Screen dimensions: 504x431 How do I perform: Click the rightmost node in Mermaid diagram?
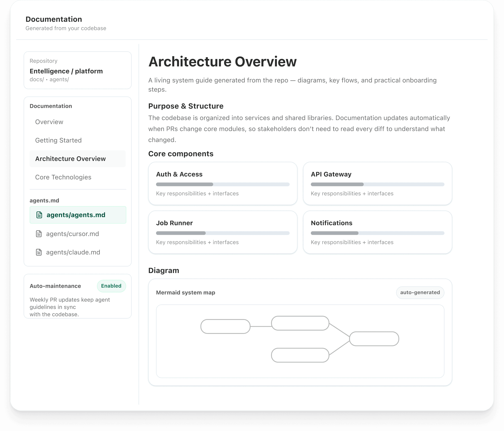point(374,339)
